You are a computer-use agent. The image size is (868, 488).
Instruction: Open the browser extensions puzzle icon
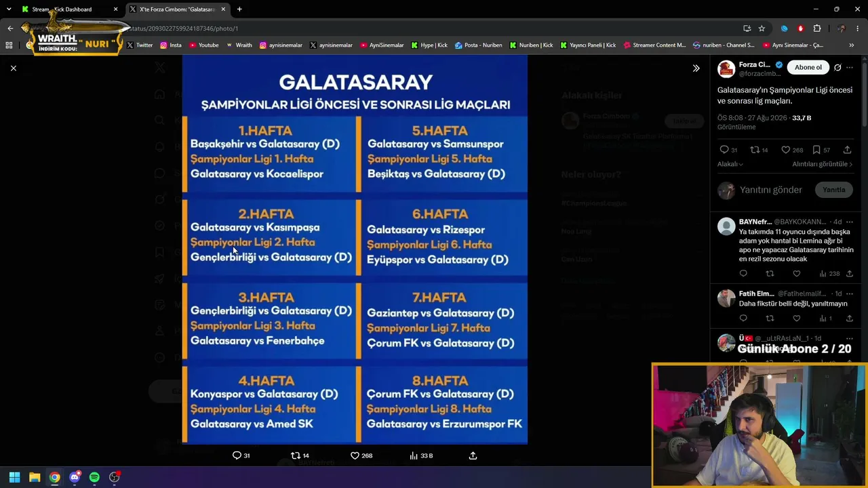(x=817, y=28)
